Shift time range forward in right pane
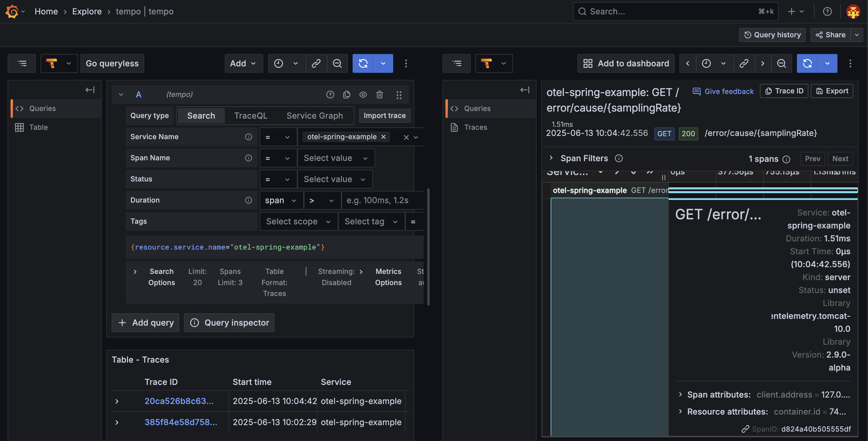 point(763,63)
